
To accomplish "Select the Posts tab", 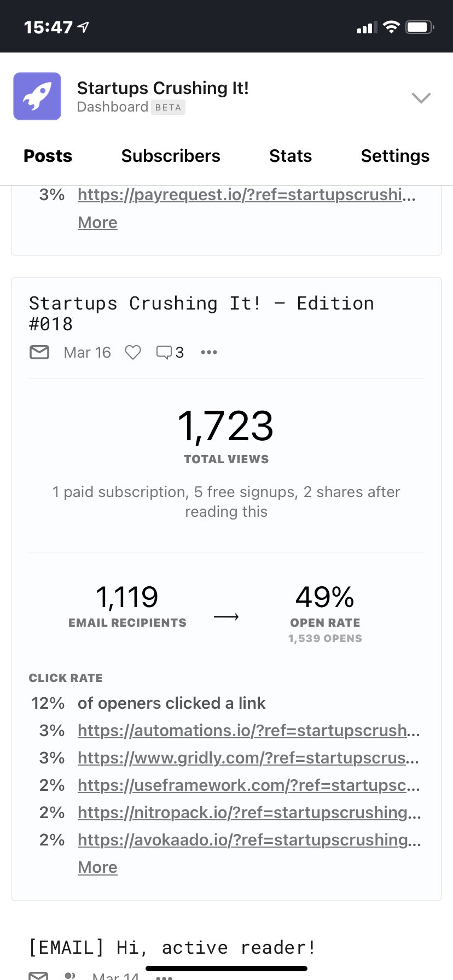I will point(48,156).
